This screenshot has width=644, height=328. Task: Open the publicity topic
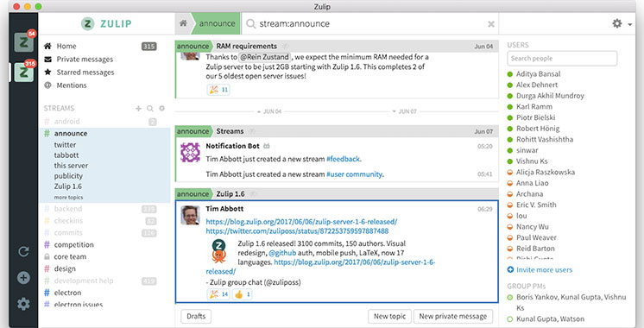coord(68,176)
